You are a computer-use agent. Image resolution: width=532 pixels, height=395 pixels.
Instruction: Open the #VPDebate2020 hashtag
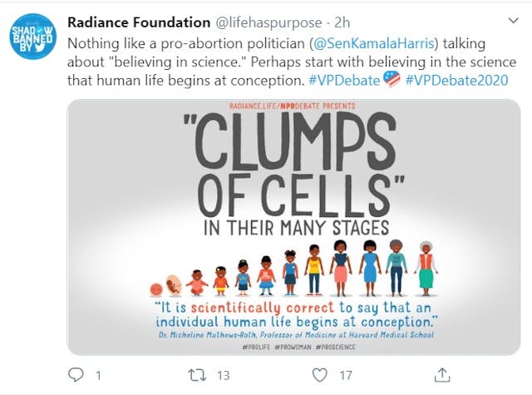tap(456, 81)
